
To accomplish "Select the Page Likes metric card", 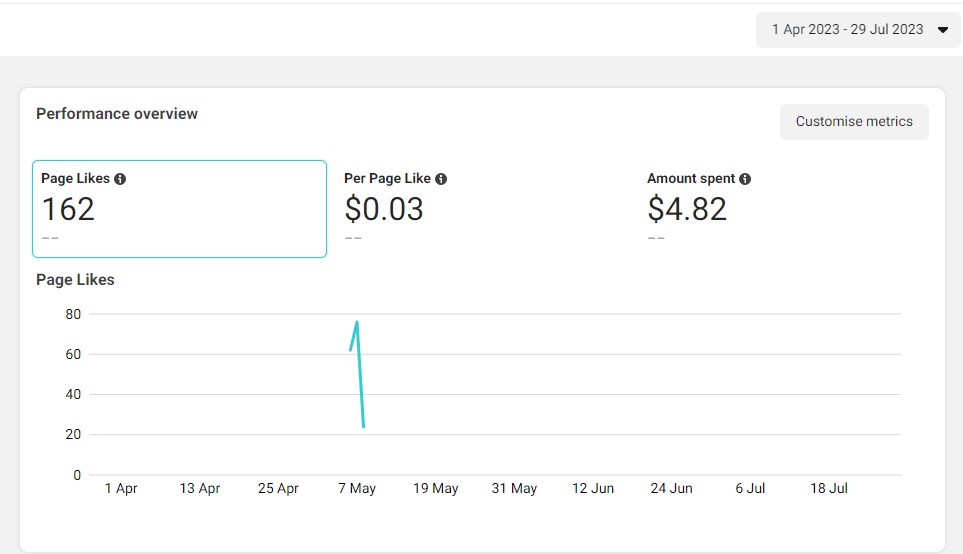I will (x=179, y=209).
